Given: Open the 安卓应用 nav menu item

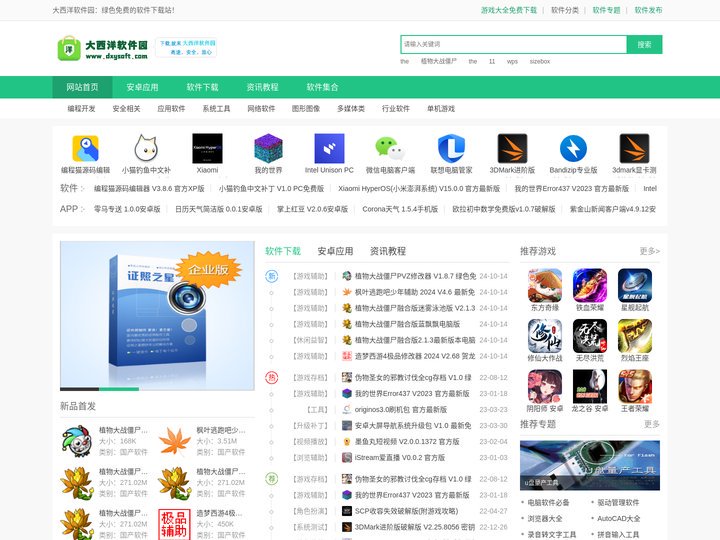Looking at the screenshot, I should (x=142, y=87).
